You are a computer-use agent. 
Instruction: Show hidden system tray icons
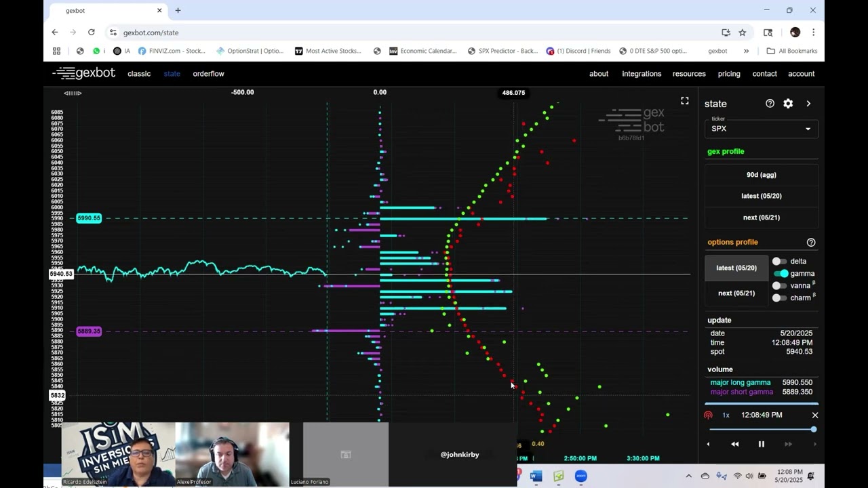click(x=689, y=476)
